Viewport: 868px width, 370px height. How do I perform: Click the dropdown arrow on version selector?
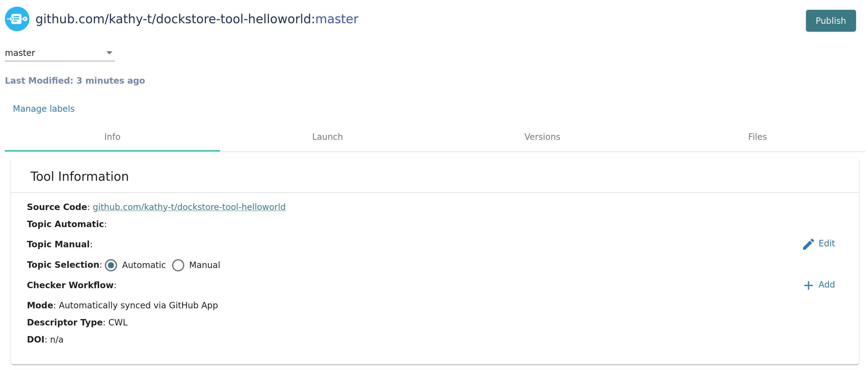click(x=110, y=53)
